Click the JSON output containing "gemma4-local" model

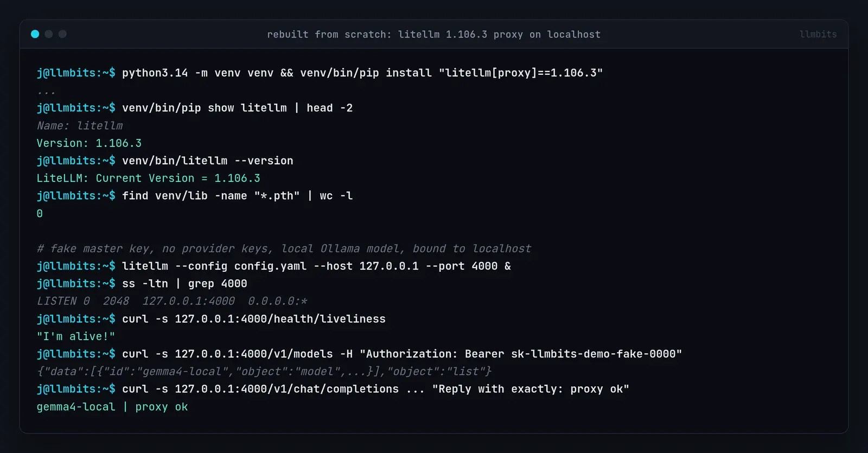pyautogui.click(x=264, y=372)
